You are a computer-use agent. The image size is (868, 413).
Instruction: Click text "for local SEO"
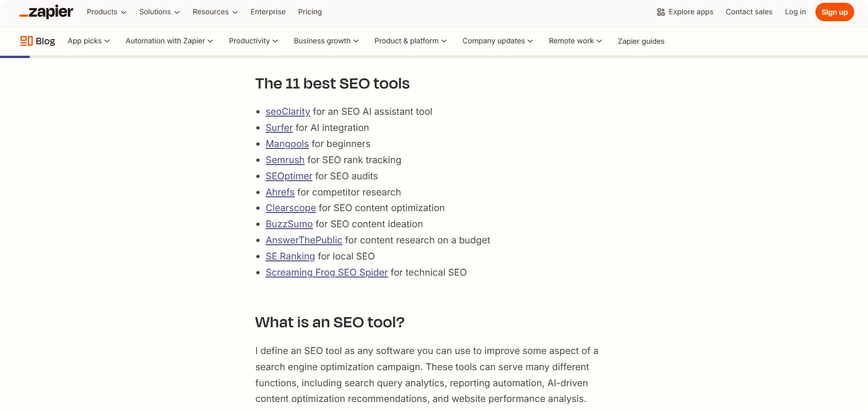[346, 256]
